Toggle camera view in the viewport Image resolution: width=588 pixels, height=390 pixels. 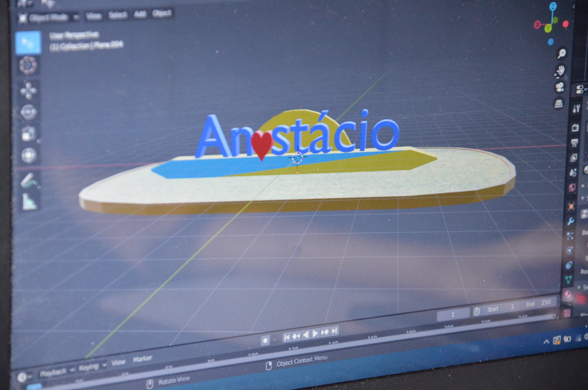[559, 87]
